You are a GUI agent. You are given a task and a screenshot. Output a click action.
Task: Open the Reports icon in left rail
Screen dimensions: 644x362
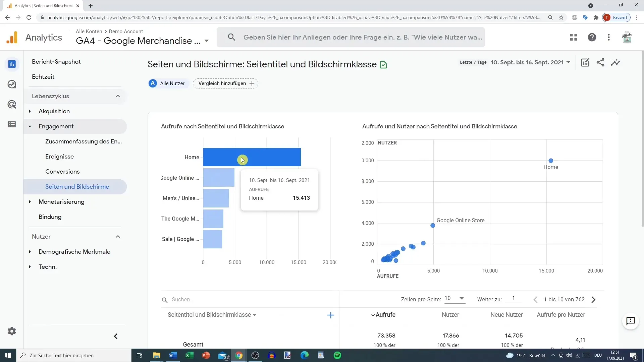12,64
